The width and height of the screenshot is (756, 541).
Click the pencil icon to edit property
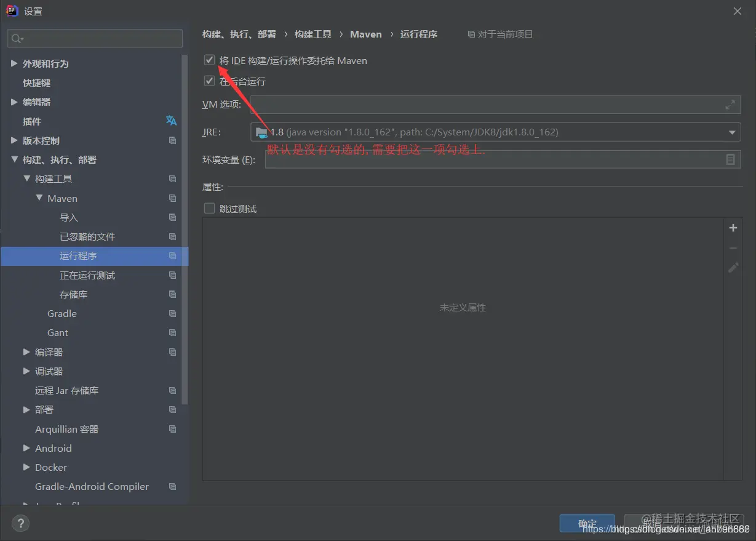point(733,268)
